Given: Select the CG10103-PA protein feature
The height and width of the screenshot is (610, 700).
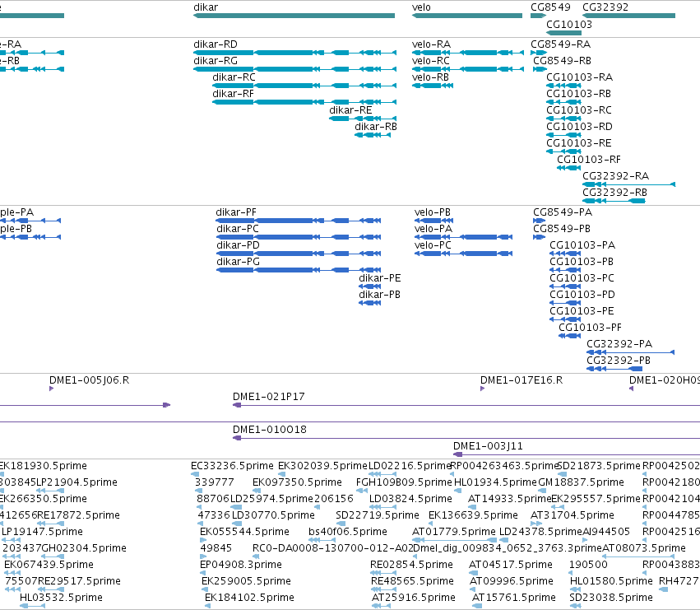Looking at the screenshot, I should [x=565, y=254].
